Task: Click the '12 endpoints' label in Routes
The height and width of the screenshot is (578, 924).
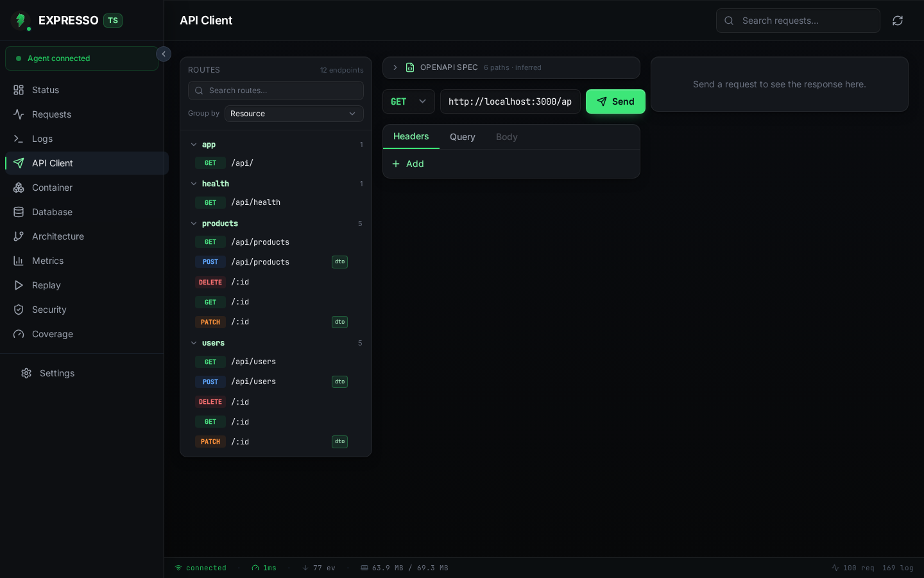Action: 342,70
